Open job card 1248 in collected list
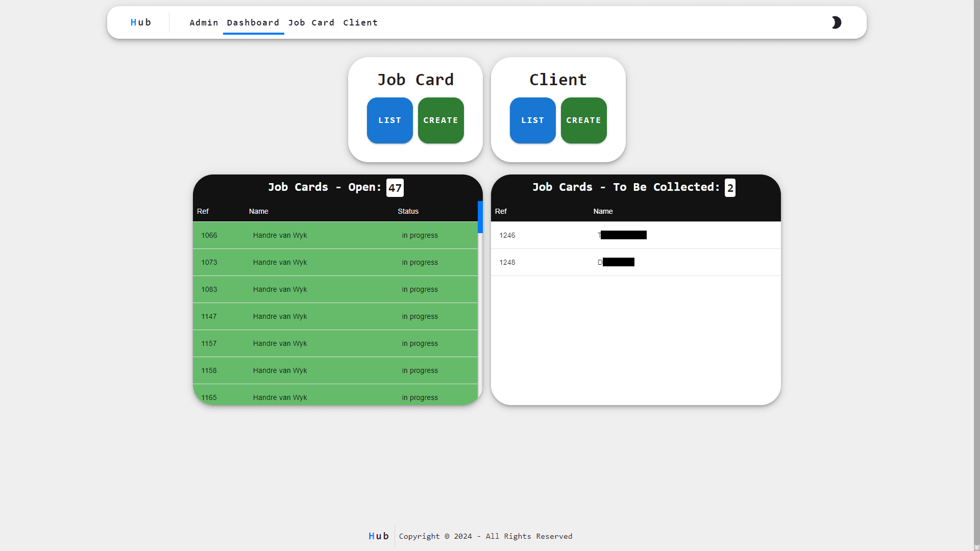 point(635,262)
